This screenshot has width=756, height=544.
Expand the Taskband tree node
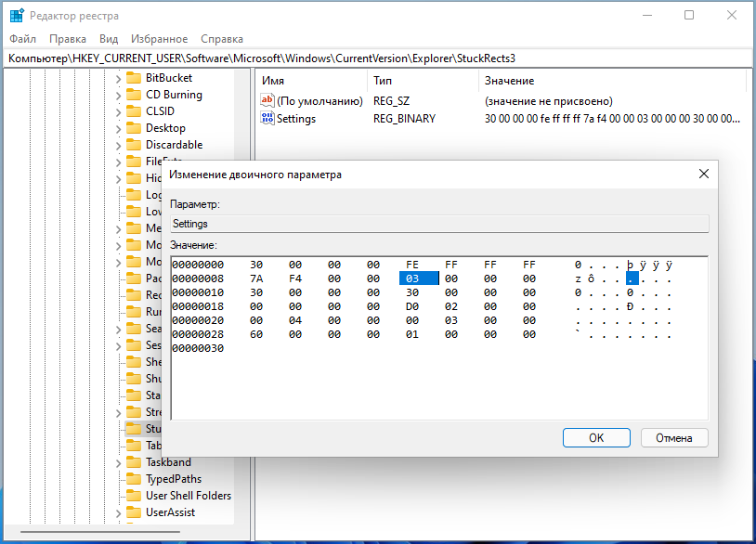click(118, 463)
